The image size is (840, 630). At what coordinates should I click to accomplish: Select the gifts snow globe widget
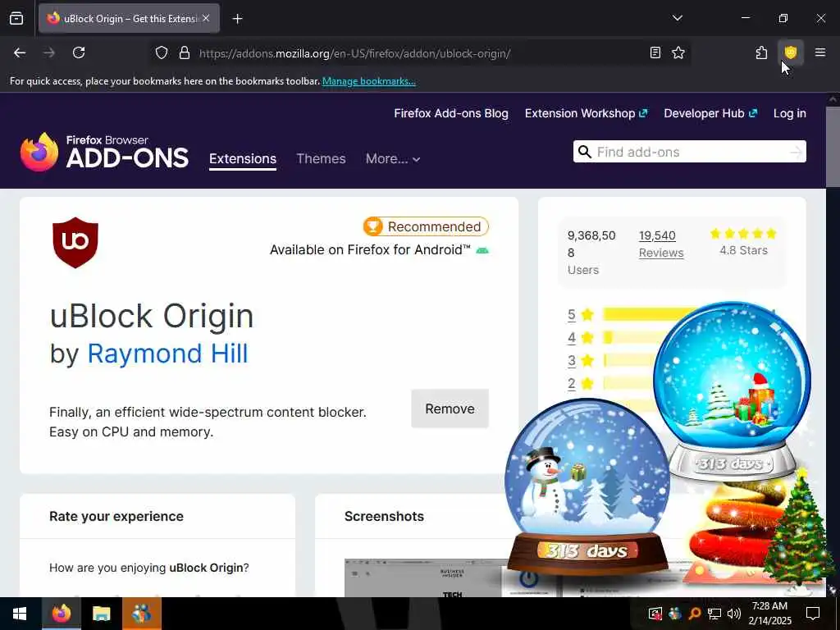733,391
